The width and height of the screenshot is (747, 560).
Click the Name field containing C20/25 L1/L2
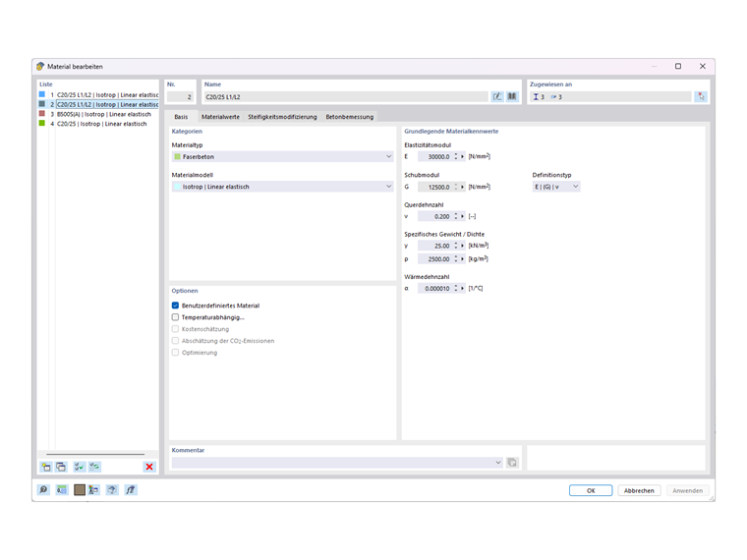(346, 96)
